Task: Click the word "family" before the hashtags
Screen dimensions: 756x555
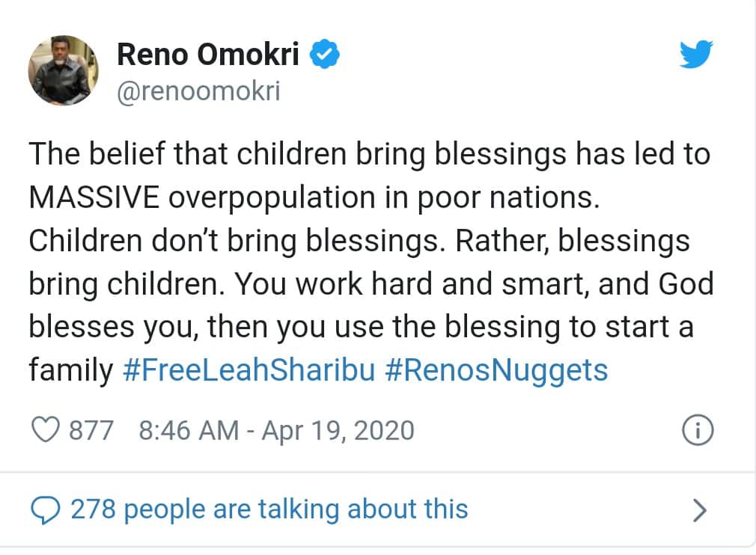Action: coord(70,370)
